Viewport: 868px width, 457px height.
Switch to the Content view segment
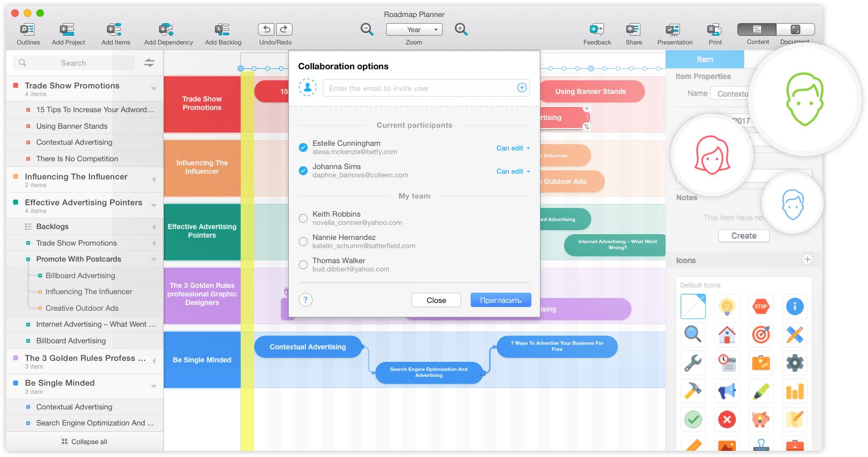pos(757,29)
